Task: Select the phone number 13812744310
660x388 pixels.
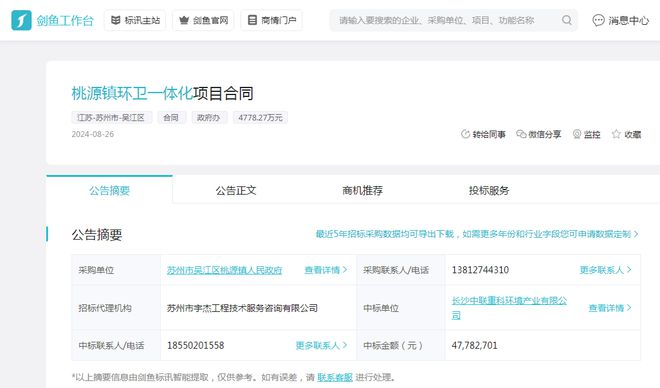Action: pyautogui.click(x=480, y=270)
